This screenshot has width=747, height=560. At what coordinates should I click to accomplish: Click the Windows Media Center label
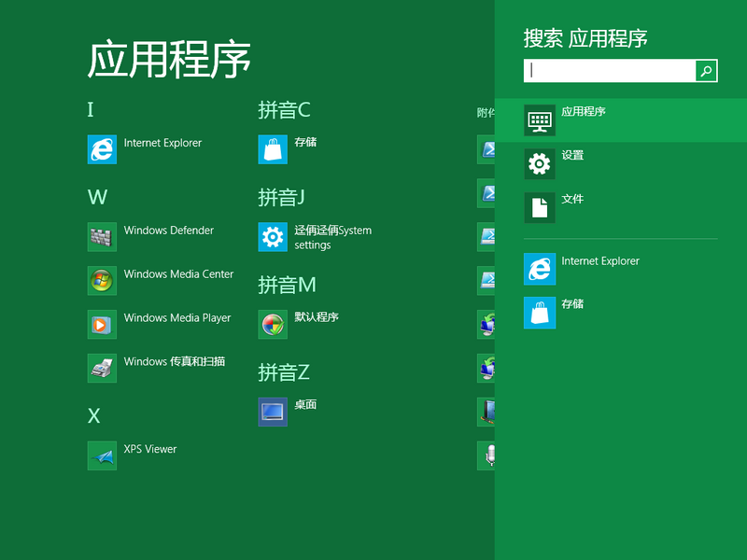(x=178, y=274)
